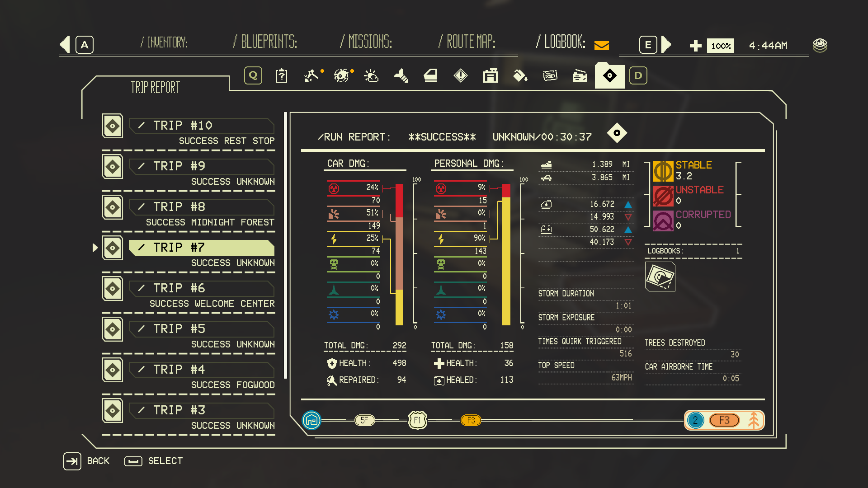Select the radio logbook category icon
The height and width of the screenshot is (488, 868).
[x=580, y=75]
